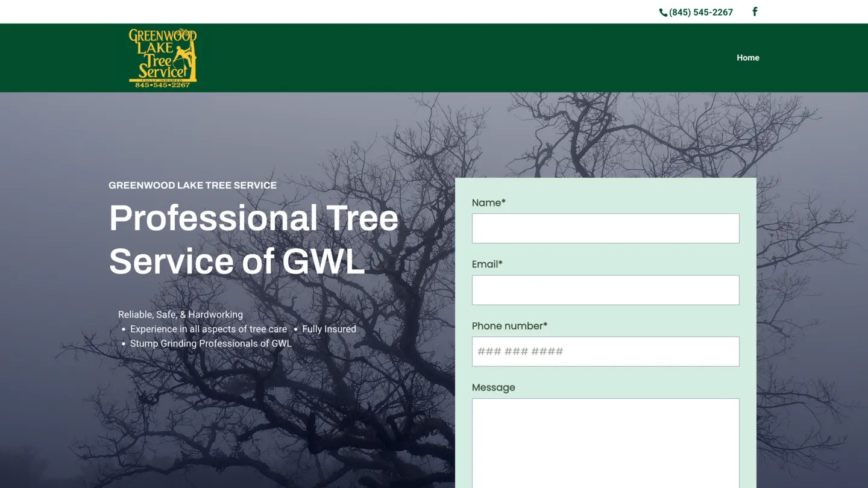This screenshot has height=488, width=868.
Task: Call (845) 545-2267 via the header link
Action: (x=701, y=11)
